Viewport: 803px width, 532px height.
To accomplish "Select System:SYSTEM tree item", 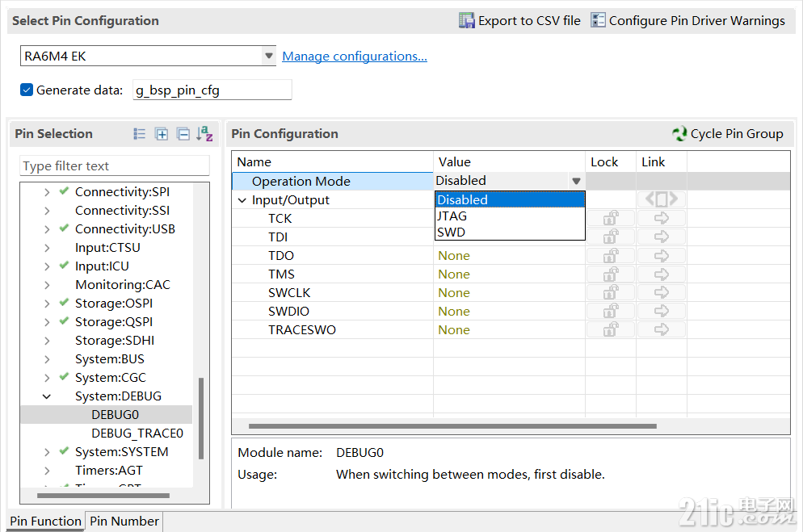I will [x=121, y=452].
